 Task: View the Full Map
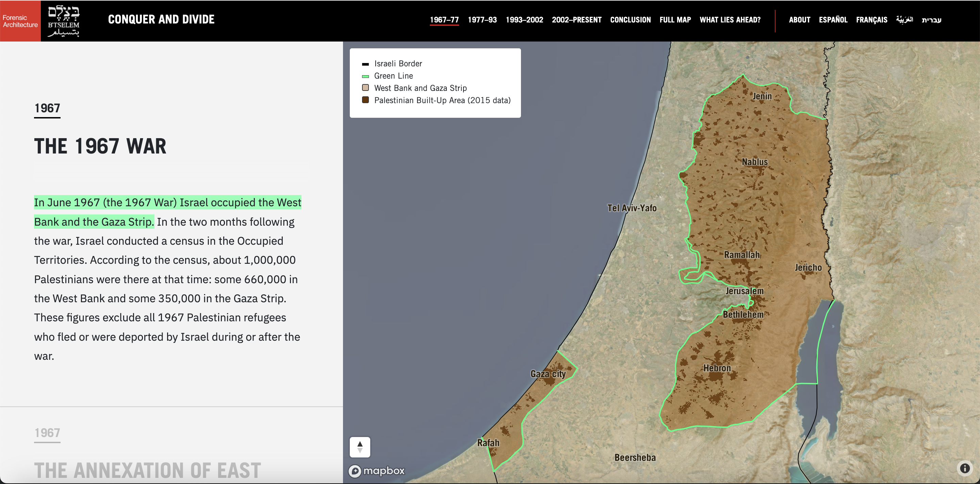point(675,20)
